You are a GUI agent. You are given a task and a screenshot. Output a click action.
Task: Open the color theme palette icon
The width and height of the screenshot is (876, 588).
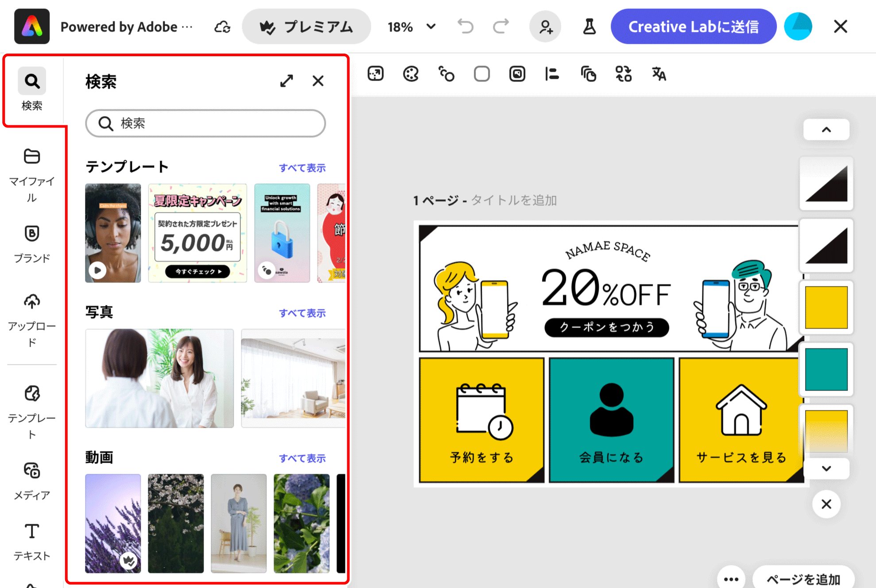411,74
